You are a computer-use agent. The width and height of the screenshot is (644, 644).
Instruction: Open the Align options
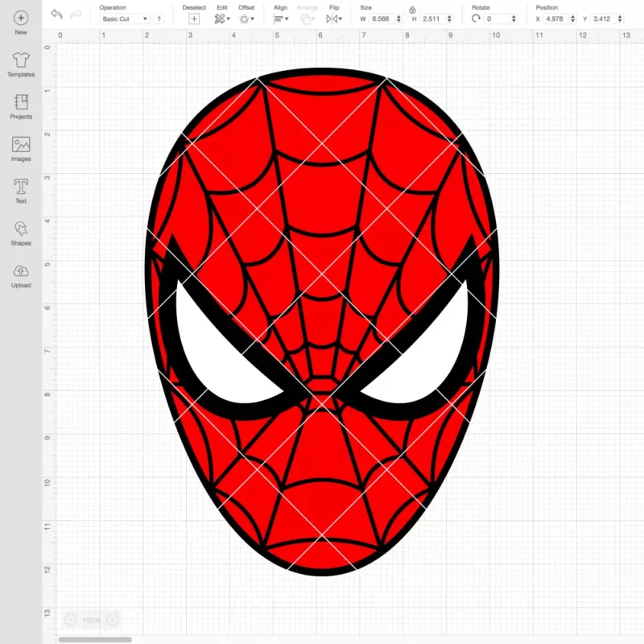click(x=281, y=19)
